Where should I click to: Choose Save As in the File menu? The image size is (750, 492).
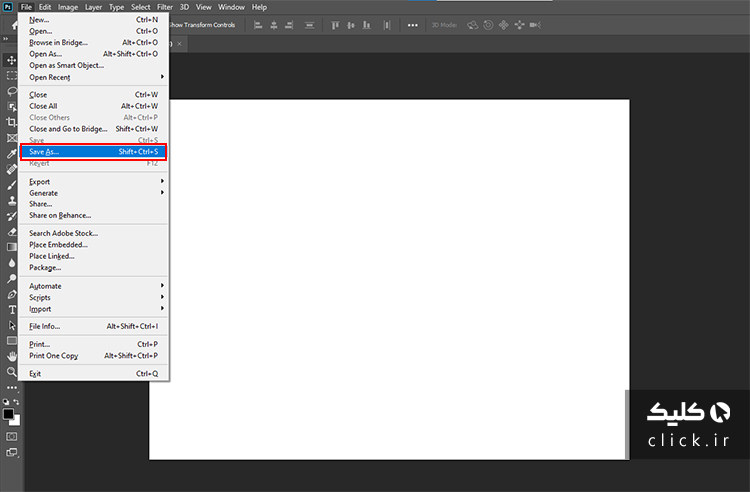point(93,152)
